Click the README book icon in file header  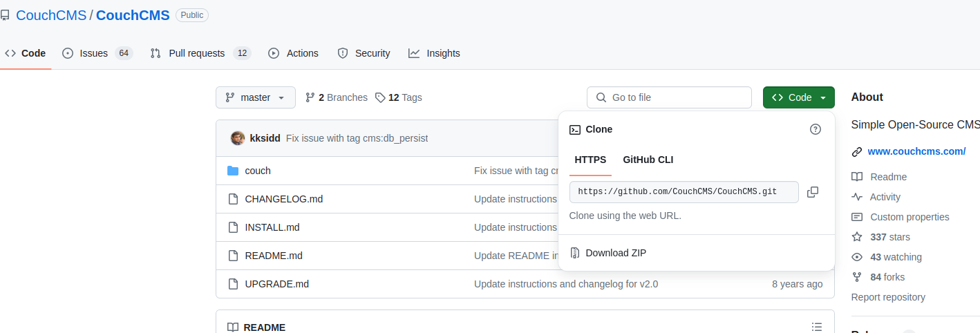(233, 327)
